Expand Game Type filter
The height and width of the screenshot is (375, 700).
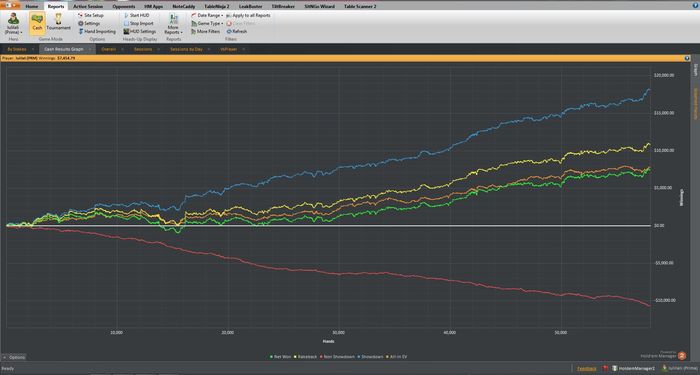[207, 23]
